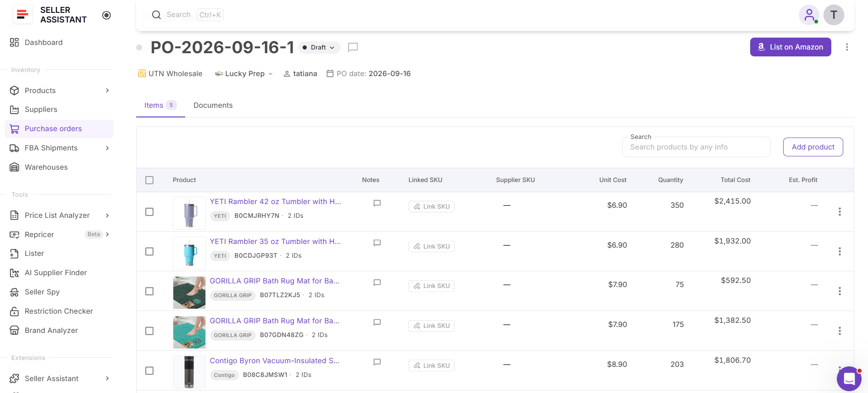
Task: Open row options for GORILLA GRIP B07GDN48ZG
Action: [x=840, y=331]
